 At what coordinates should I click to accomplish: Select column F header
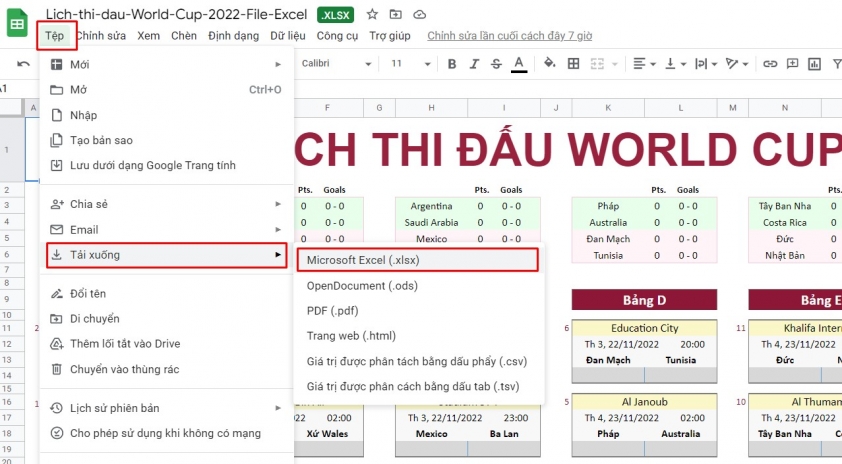(x=328, y=108)
